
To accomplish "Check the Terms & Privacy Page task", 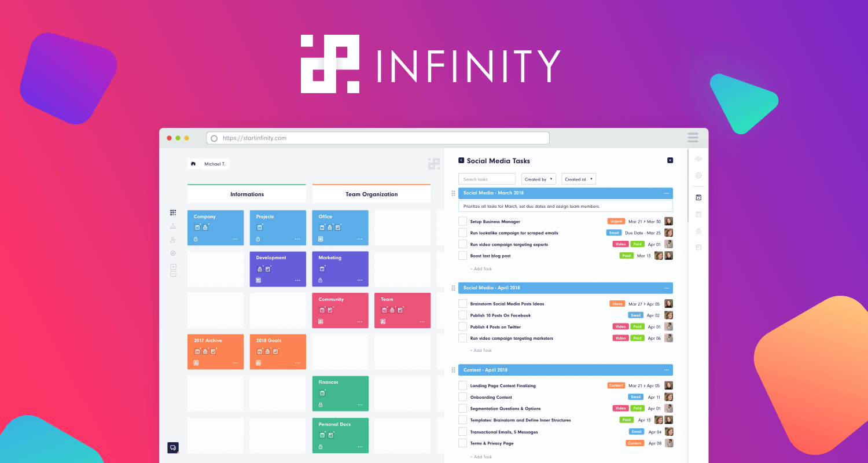I will tap(462, 443).
